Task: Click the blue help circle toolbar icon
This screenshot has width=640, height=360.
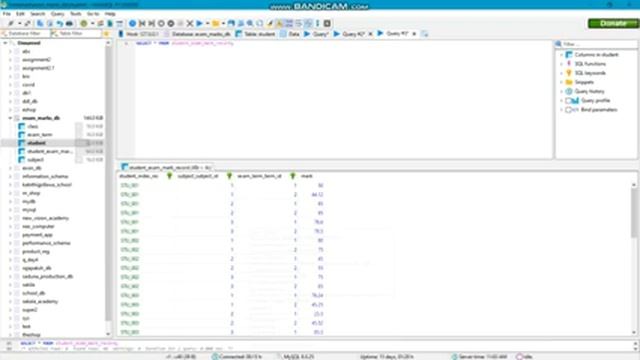Action: 132,24
